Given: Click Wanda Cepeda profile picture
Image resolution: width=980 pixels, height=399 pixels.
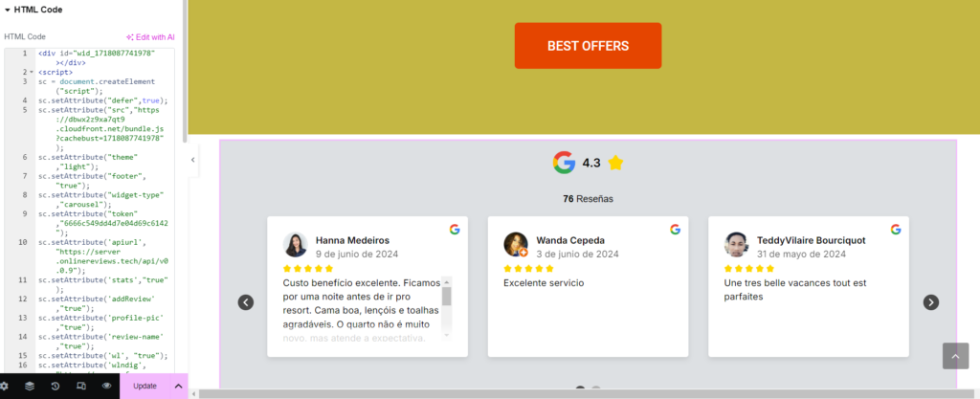Looking at the screenshot, I should (516, 245).
